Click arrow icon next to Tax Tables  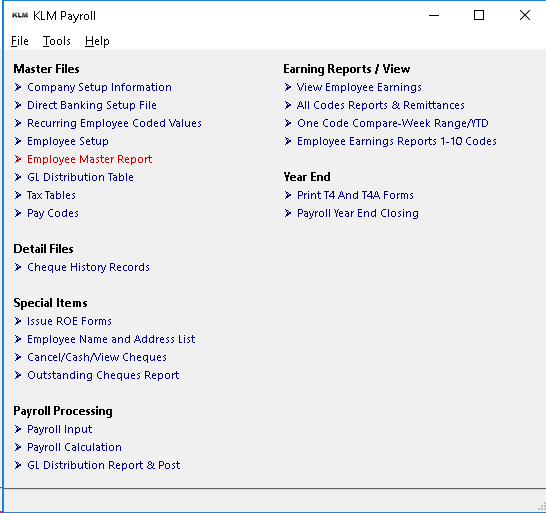click(x=18, y=195)
